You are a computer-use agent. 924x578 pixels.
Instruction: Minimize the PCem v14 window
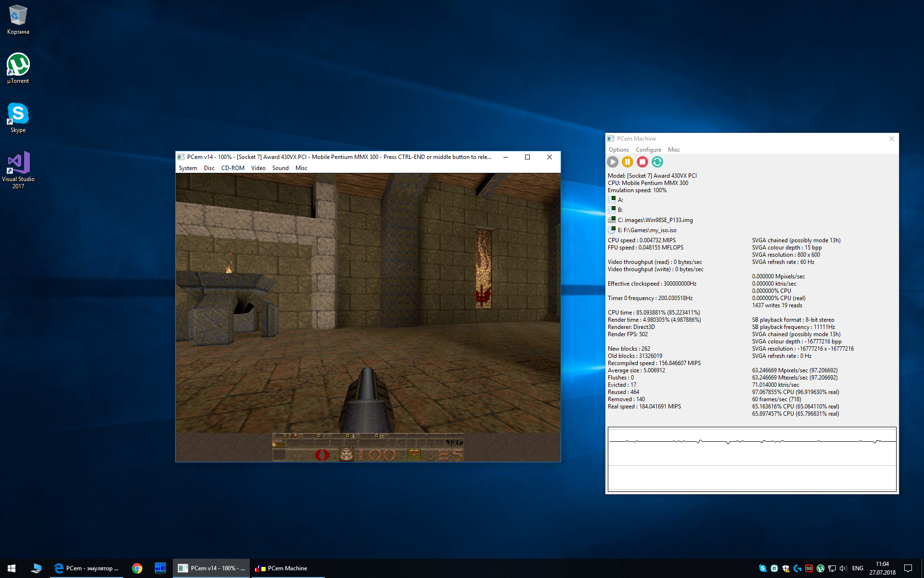pos(506,157)
